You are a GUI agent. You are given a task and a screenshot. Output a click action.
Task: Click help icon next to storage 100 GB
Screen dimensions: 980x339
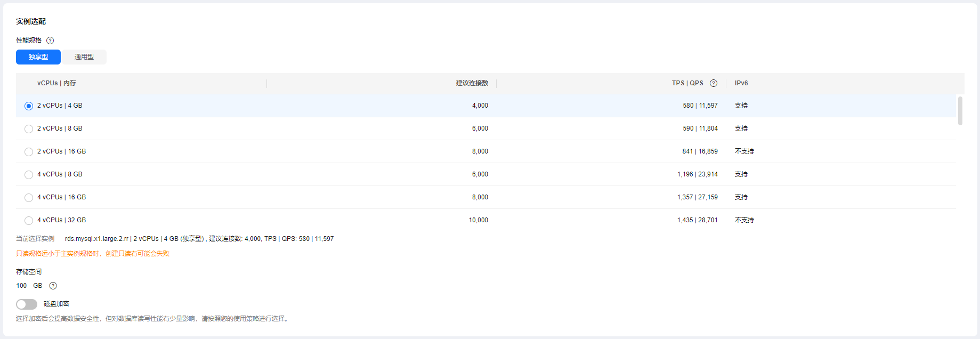[x=53, y=286]
